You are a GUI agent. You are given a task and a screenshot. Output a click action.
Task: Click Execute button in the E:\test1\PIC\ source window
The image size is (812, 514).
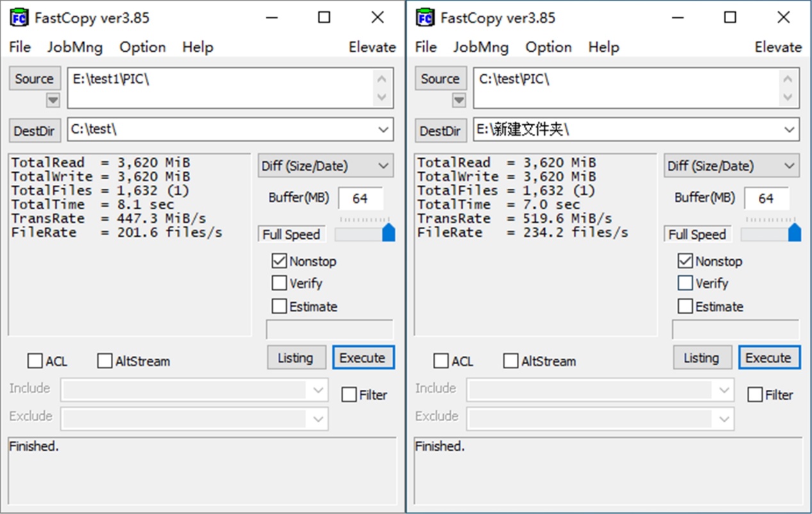[x=362, y=358]
